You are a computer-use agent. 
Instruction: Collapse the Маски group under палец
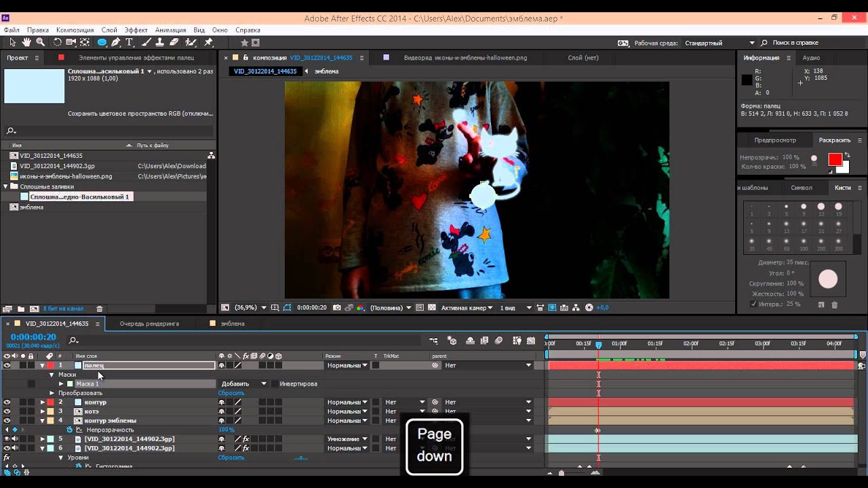coord(52,375)
